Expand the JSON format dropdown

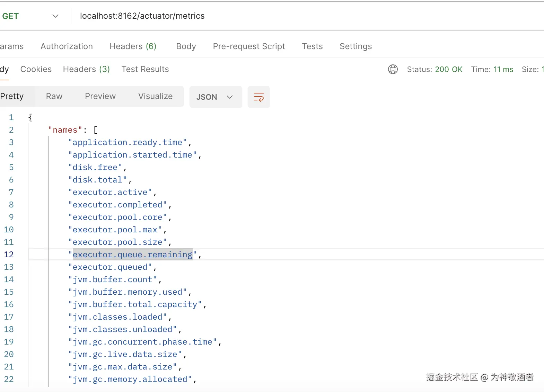coord(215,97)
